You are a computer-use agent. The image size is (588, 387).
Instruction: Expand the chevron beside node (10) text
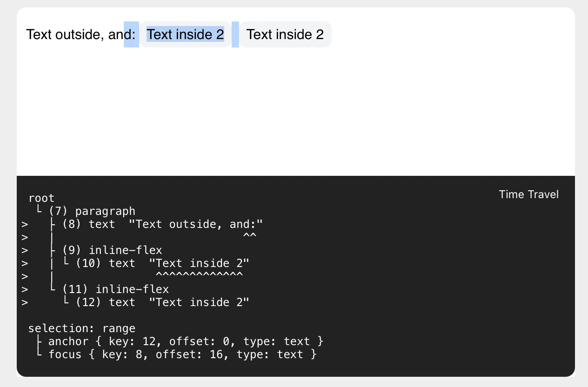coord(24,263)
